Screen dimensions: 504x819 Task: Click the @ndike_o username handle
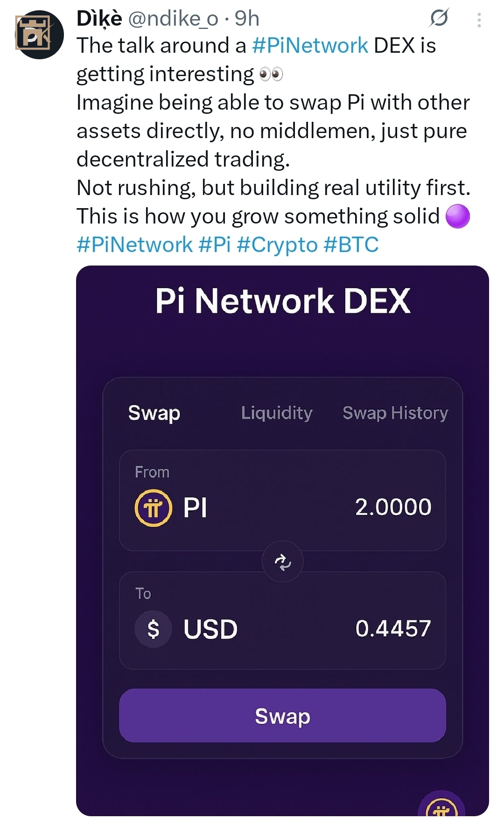click(173, 19)
